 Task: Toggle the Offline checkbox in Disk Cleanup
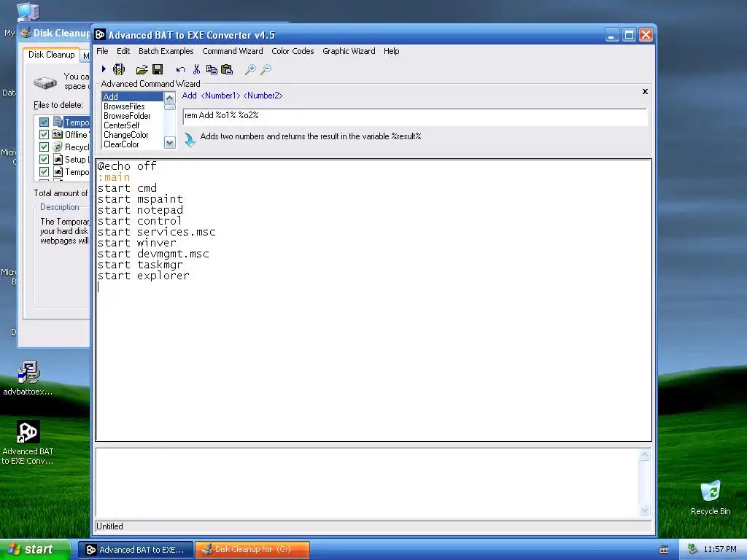point(44,135)
